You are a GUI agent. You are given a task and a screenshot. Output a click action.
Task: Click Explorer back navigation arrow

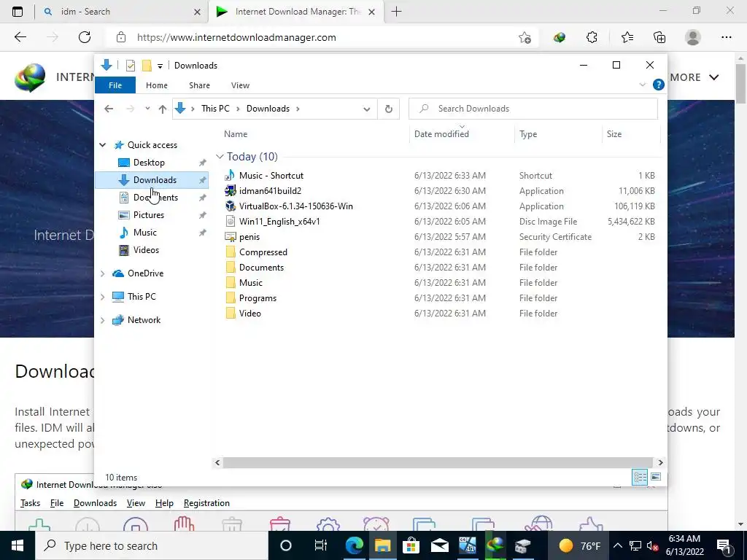pyautogui.click(x=109, y=109)
